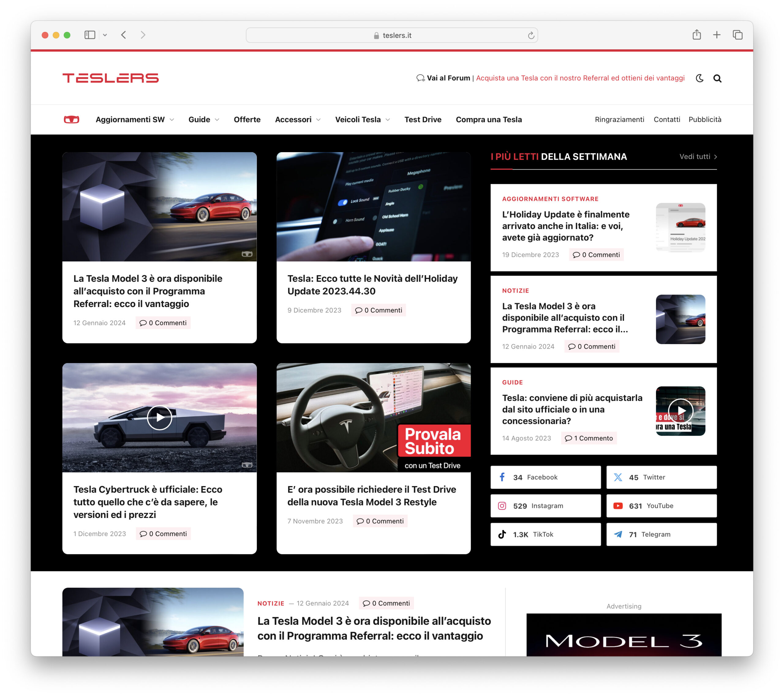Click comments badge under Holiday Update 2023.44.30 card
Viewport: 784px width, 697px height.
[379, 310]
